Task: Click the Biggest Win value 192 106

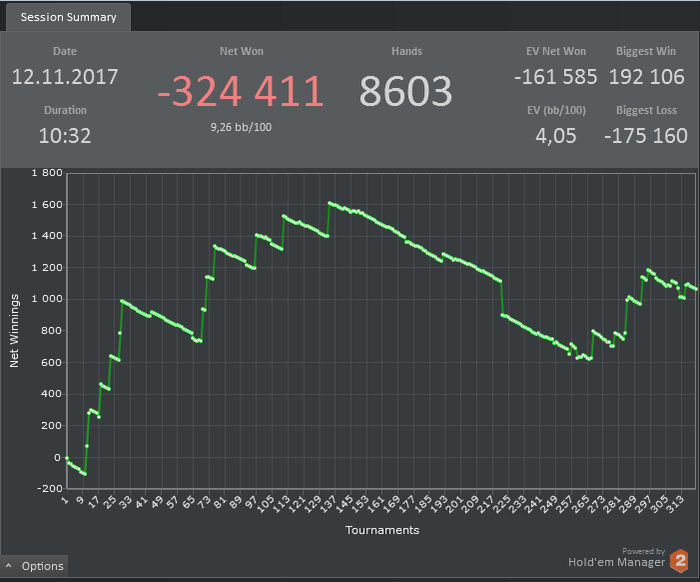Action: (x=646, y=77)
